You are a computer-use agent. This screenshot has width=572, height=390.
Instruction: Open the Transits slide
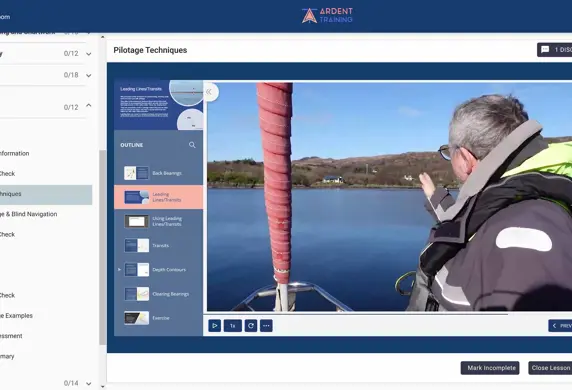pos(158,246)
